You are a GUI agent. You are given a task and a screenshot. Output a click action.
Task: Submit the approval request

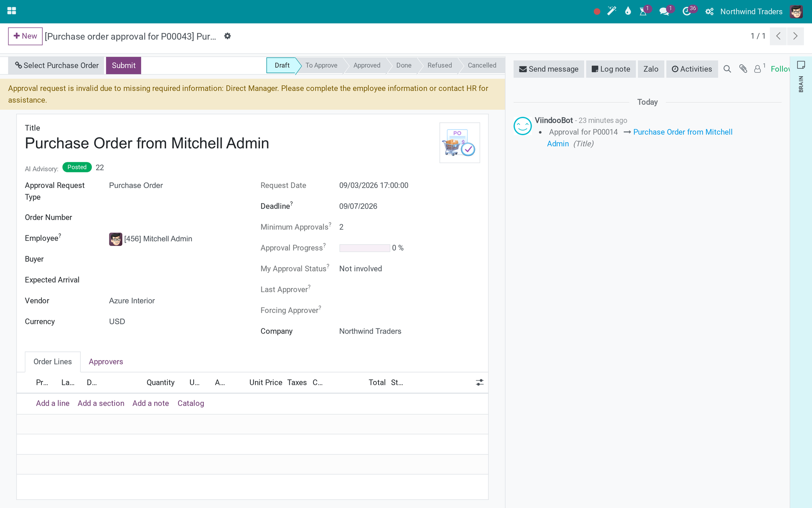(x=123, y=66)
